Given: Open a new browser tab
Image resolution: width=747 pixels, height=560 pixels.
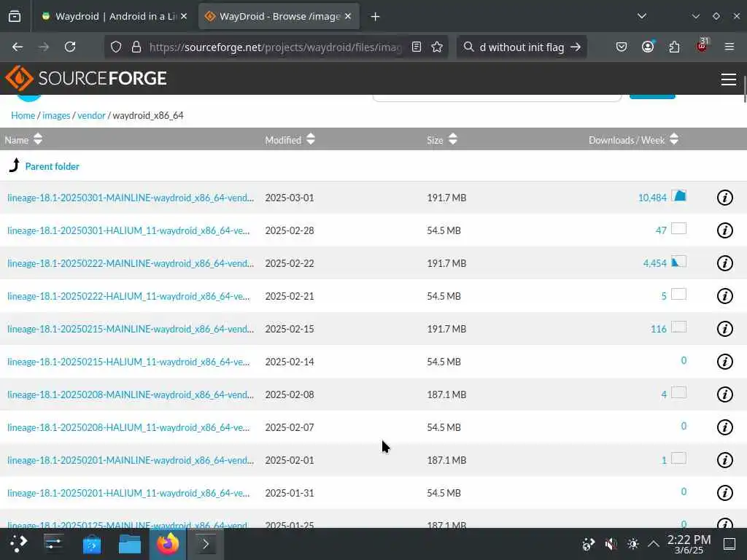Looking at the screenshot, I should coord(375,17).
